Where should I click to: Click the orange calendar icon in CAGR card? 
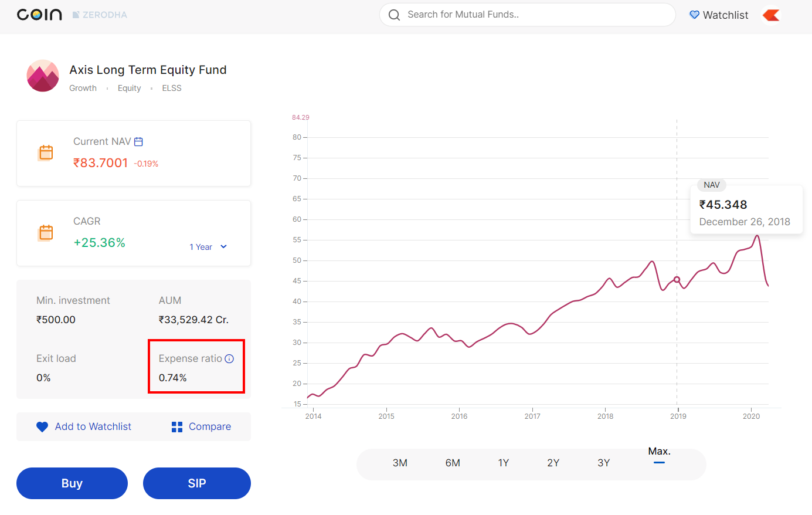coord(46,232)
